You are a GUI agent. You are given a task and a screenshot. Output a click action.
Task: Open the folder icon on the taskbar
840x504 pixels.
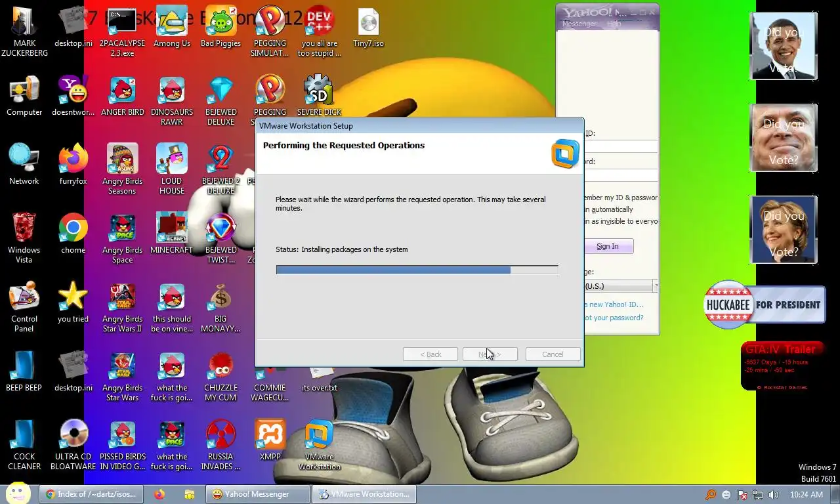[x=189, y=494]
